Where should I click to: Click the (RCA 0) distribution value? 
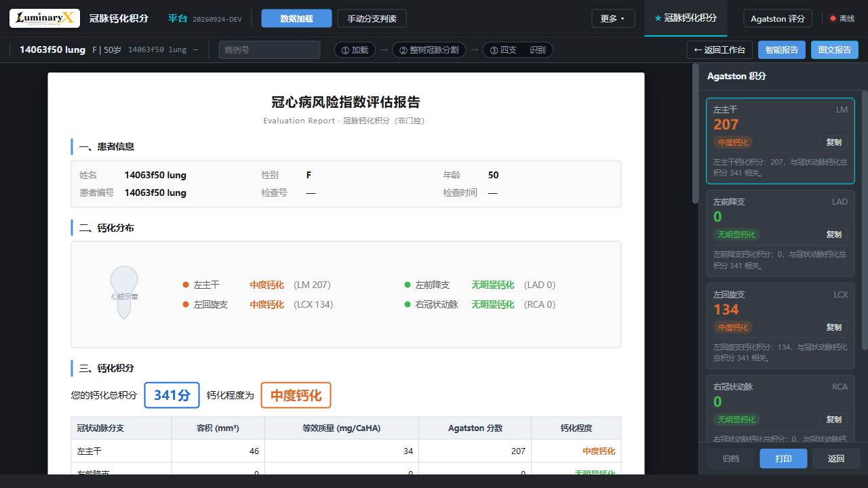(x=540, y=304)
